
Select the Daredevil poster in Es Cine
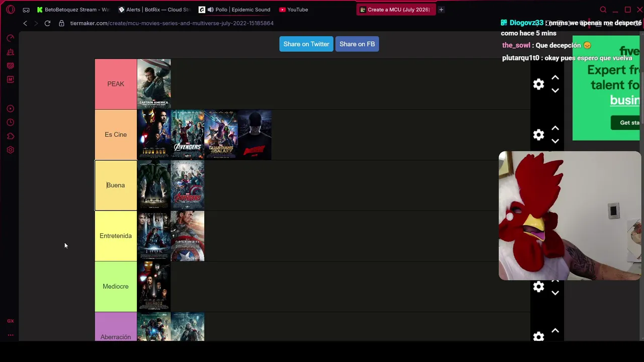pyautogui.click(x=255, y=135)
